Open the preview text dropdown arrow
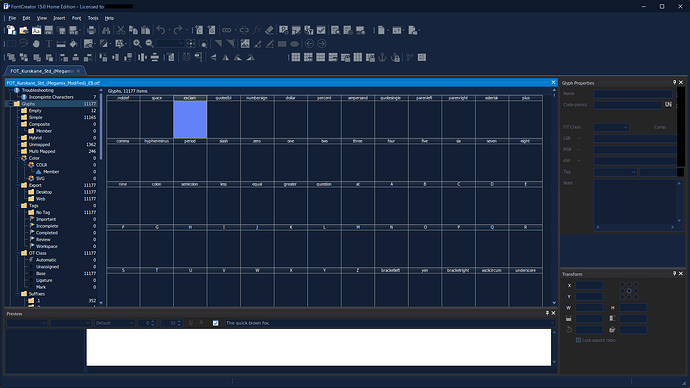 click(551, 323)
